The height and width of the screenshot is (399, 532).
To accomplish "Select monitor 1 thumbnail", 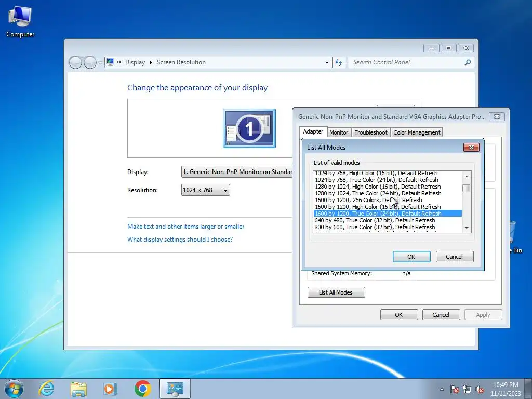I will tap(249, 128).
